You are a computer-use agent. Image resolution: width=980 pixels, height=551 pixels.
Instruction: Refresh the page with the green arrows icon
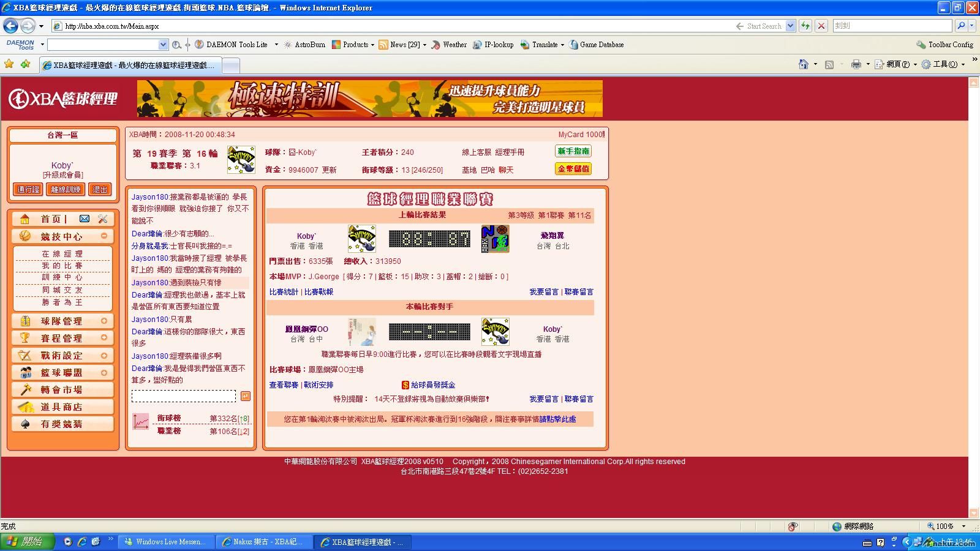805,26
